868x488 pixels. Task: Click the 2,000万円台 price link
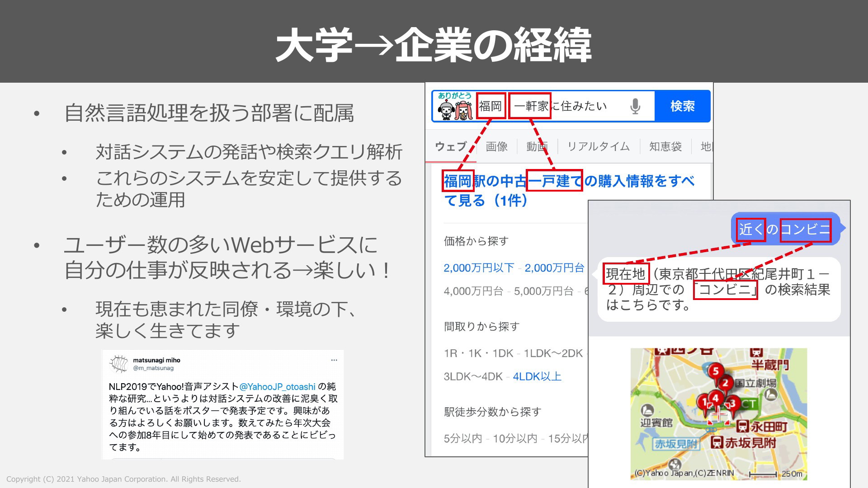[554, 268]
